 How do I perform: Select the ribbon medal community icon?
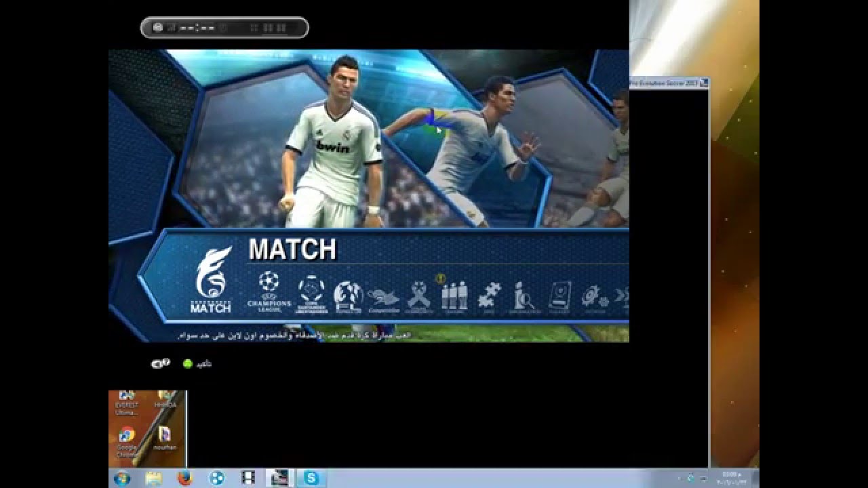418,298
